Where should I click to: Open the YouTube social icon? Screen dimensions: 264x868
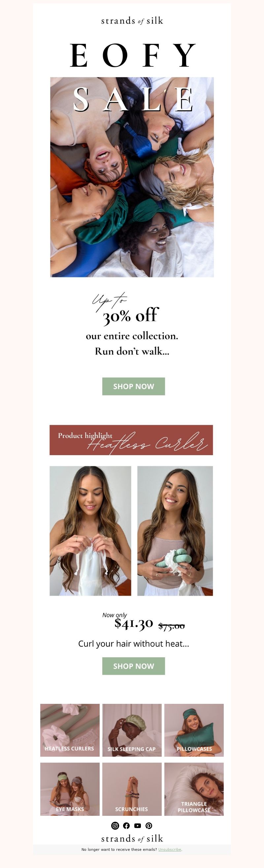coord(137,825)
